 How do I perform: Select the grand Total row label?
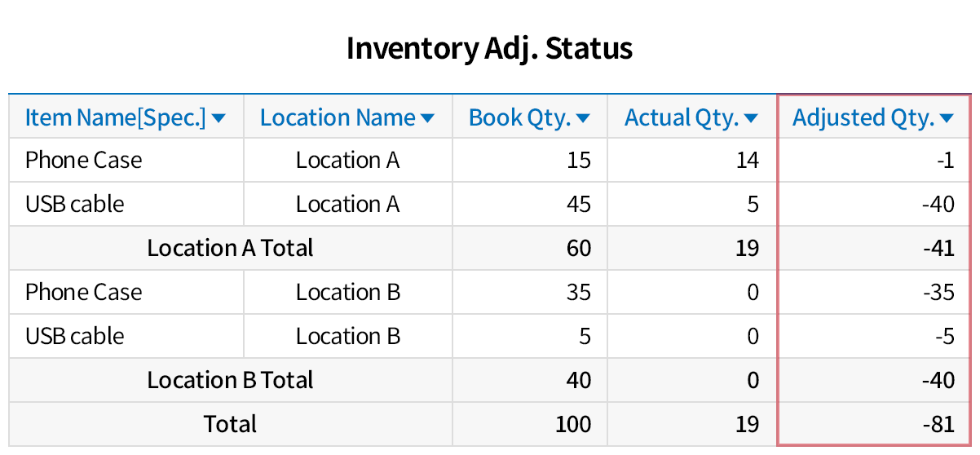point(230,424)
